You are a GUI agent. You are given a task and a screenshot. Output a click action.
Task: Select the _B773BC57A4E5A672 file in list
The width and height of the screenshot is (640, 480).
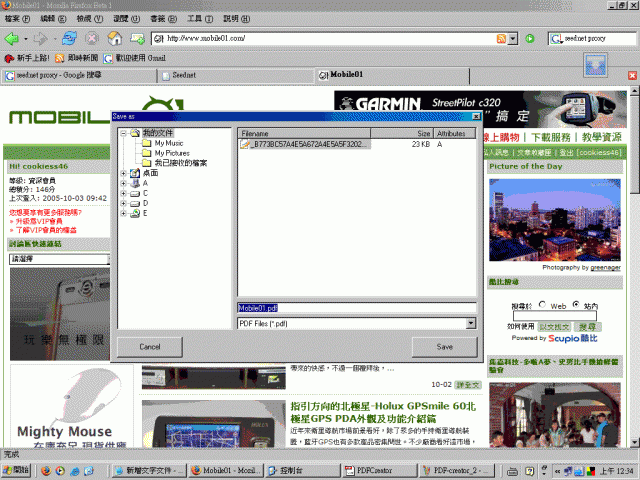[x=305, y=144]
